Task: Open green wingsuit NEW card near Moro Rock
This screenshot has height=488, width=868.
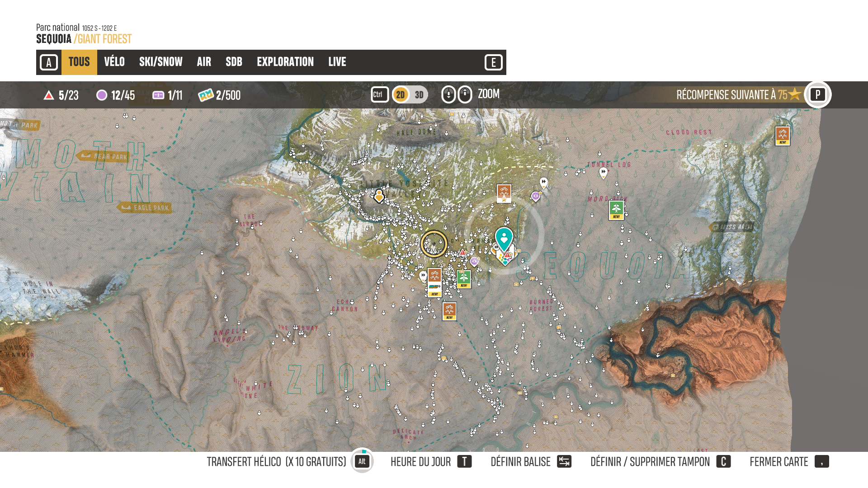Action: click(616, 210)
